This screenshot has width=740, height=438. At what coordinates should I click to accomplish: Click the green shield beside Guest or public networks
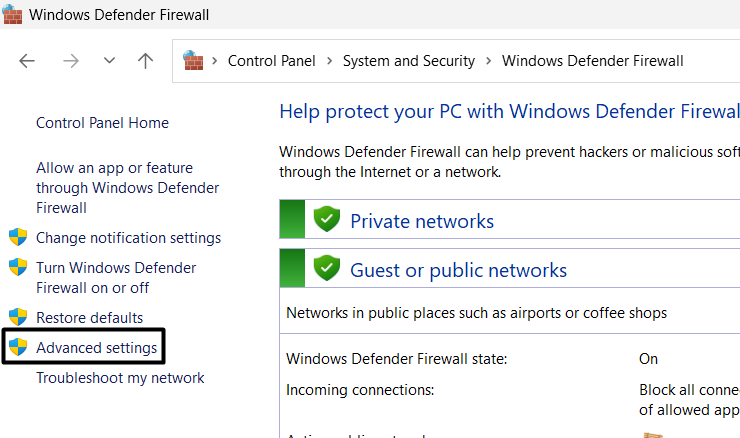pyautogui.click(x=327, y=269)
